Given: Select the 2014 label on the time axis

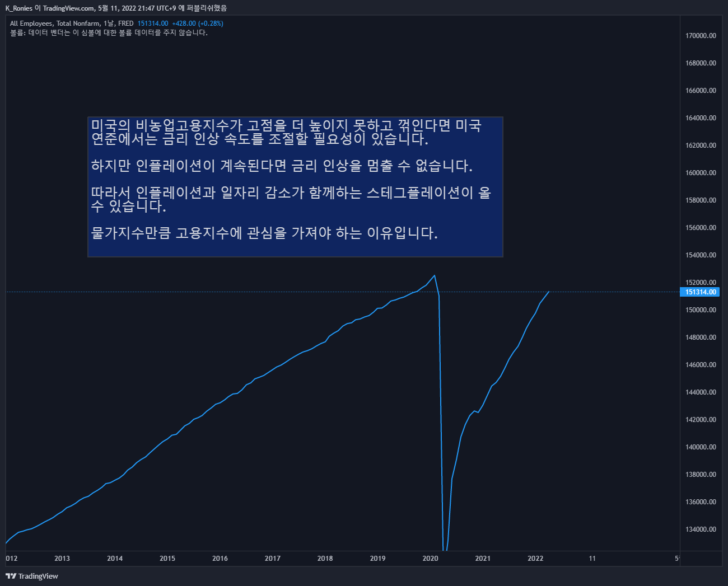Looking at the screenshot, I should (x=115, y=559).
